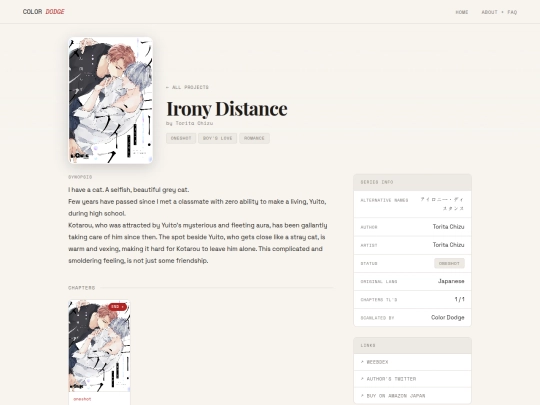Open the oneshot chapter title link
The width and height of the screenshot is (540, 405).
[82, 399]
